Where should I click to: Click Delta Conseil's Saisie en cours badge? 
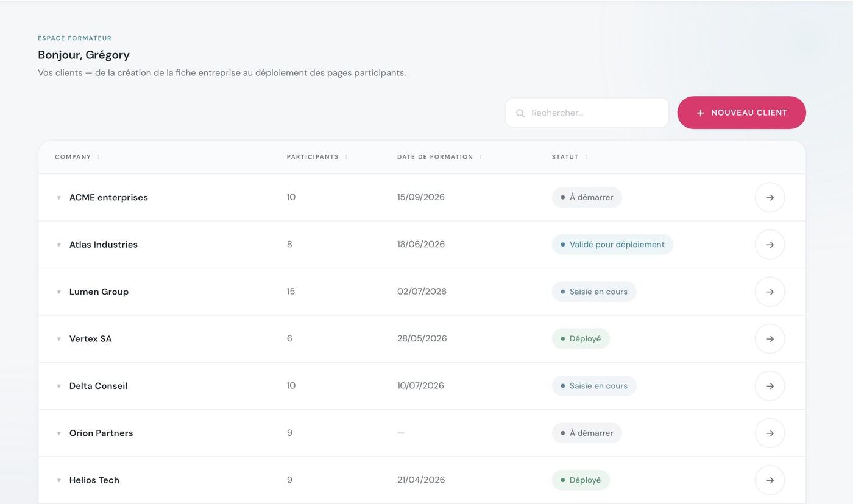594,386
